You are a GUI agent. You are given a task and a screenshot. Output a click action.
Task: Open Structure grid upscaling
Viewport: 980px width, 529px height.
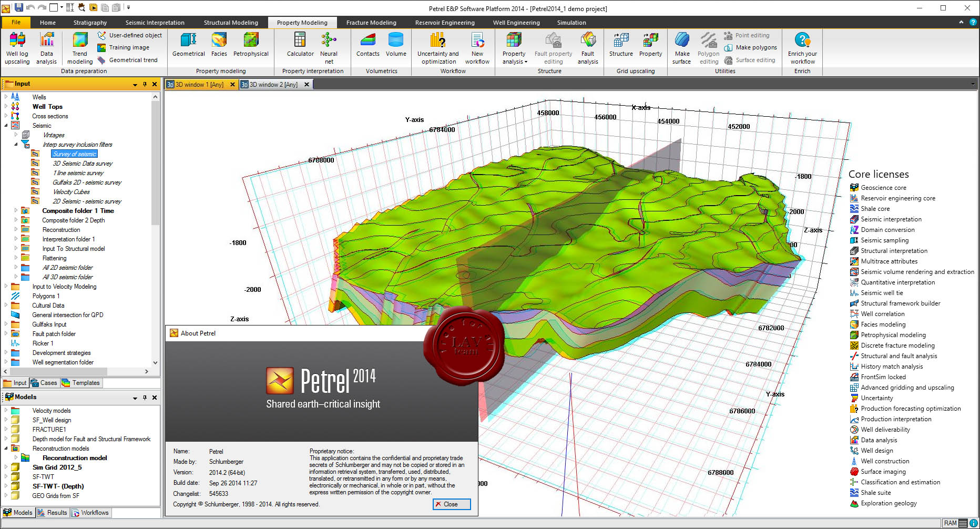tap(621, 45)
